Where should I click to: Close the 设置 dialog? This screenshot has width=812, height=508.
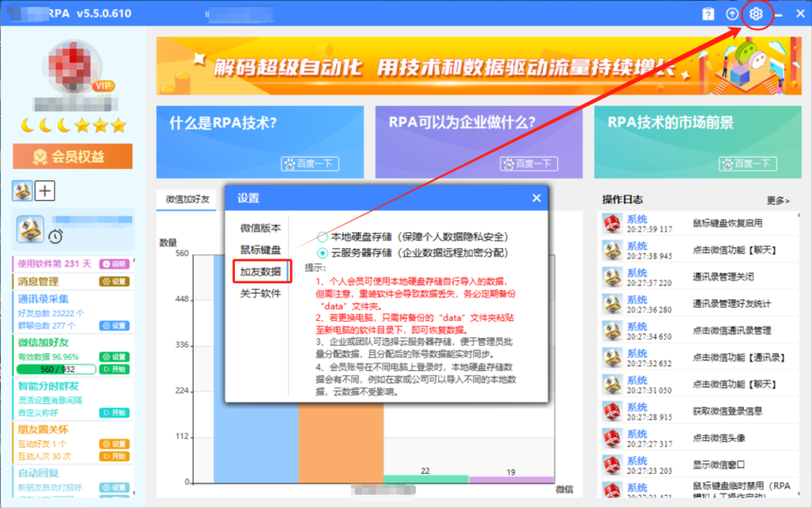tap(536, 198)
